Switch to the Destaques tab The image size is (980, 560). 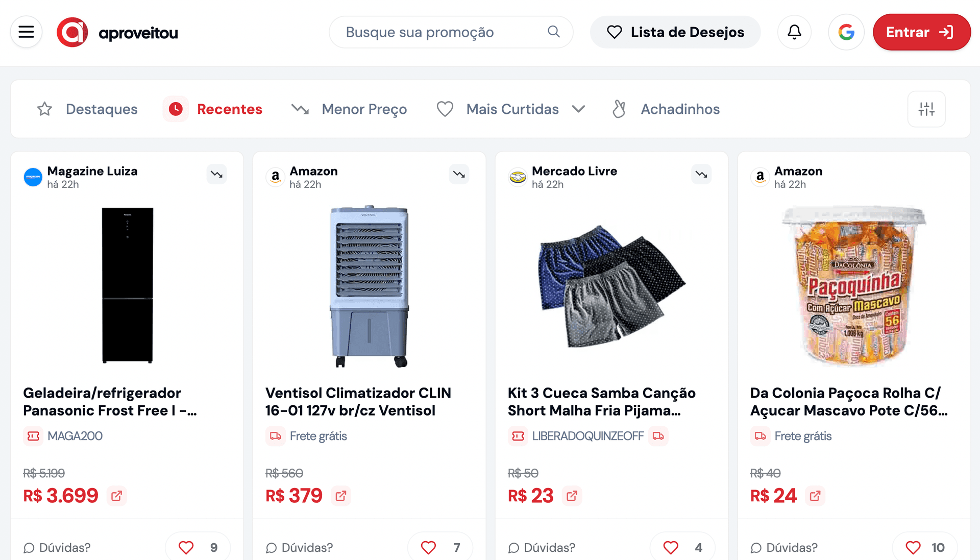click(87, 109)
